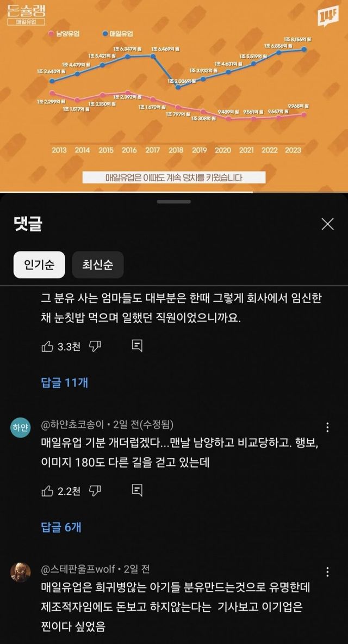Screen dimensions: 348x644
Task: Switch sorting to 최신순
Action: [98, 265]
